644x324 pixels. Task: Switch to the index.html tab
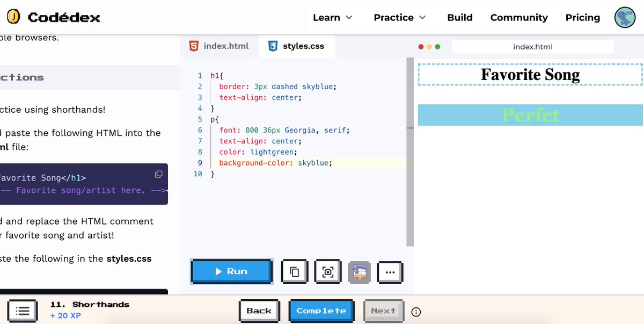(x=219, y=46)
